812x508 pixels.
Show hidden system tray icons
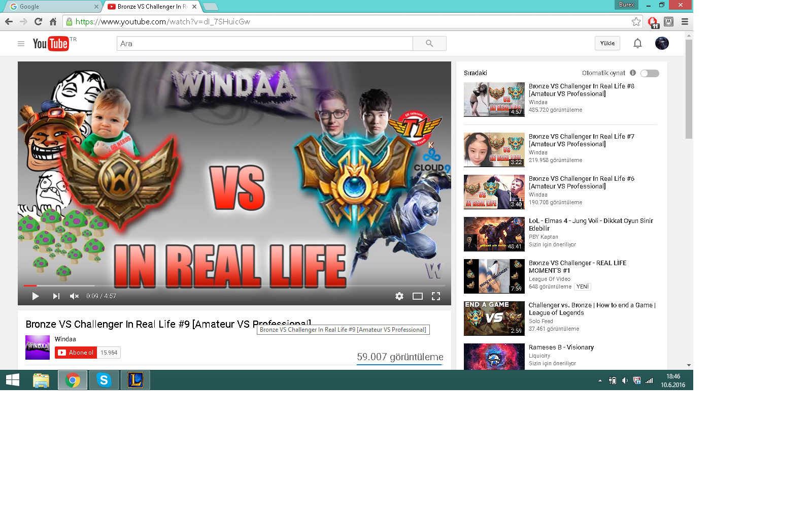(x=600, y=380)
